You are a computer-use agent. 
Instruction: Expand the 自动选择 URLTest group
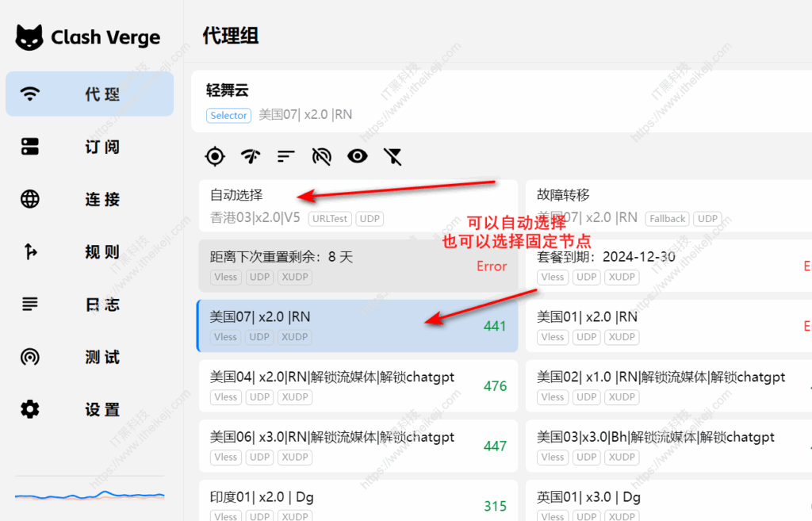pyautogui.click(x=238, y=194)
